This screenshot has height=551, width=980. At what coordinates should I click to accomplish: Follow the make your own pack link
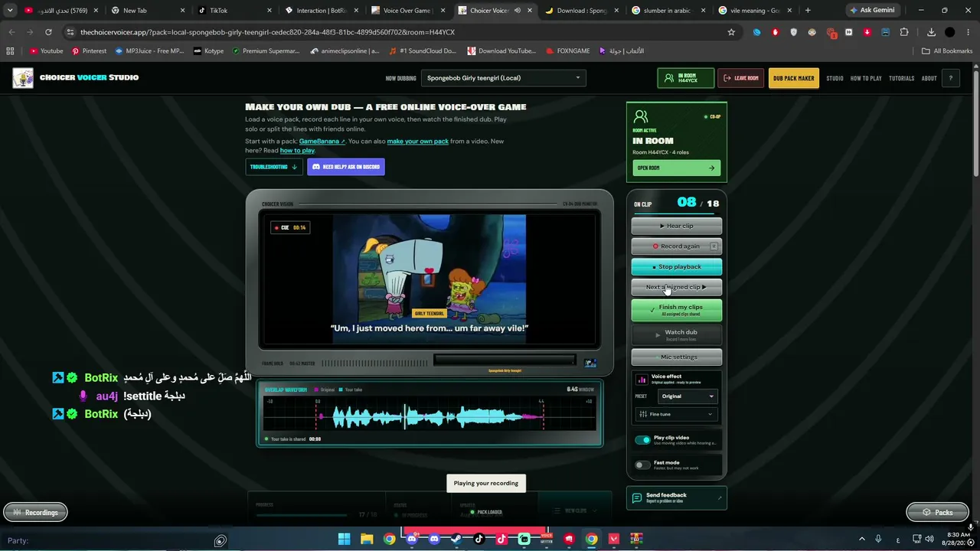418,142
